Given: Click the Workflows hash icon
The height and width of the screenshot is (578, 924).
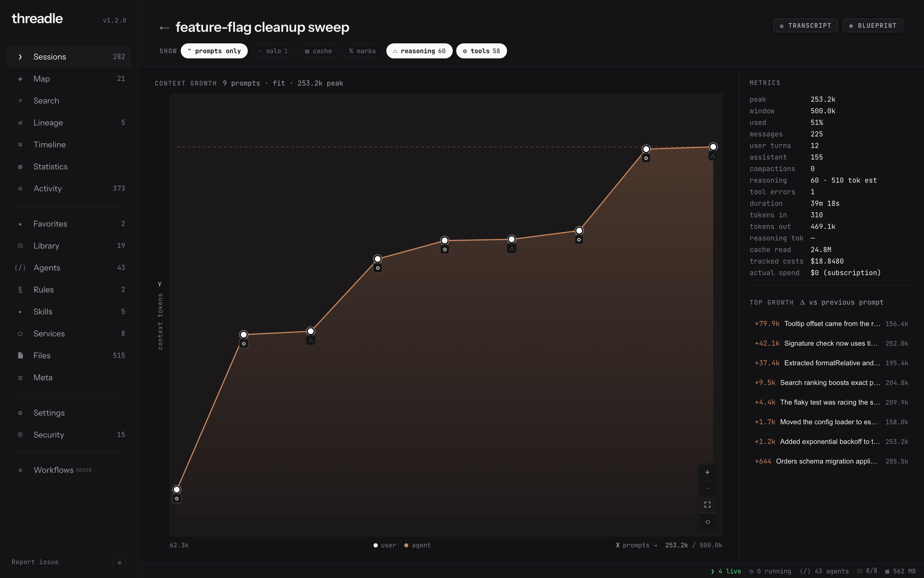Looking at the screenshot, I should (20, 470).
